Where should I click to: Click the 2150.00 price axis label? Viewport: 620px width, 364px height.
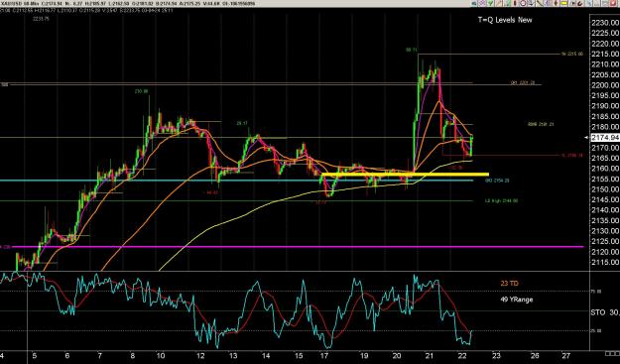[605, 189]
